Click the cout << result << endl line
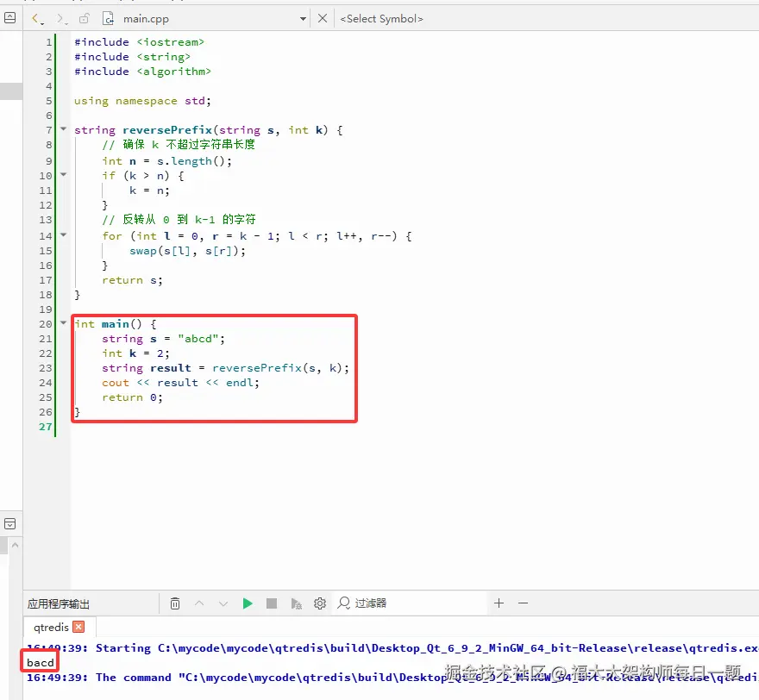The height and width of the screenshot is (700, 759). click(180, 383)
